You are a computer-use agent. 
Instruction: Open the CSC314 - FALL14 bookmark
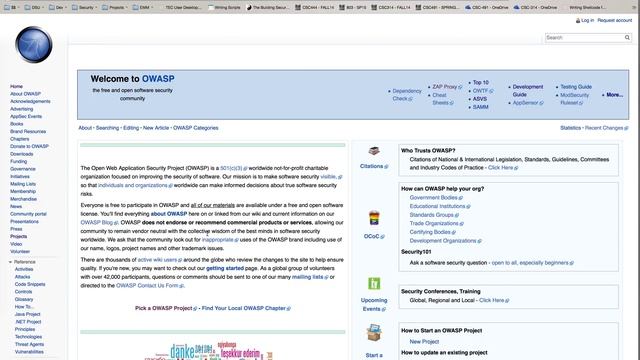coord(391,7)
